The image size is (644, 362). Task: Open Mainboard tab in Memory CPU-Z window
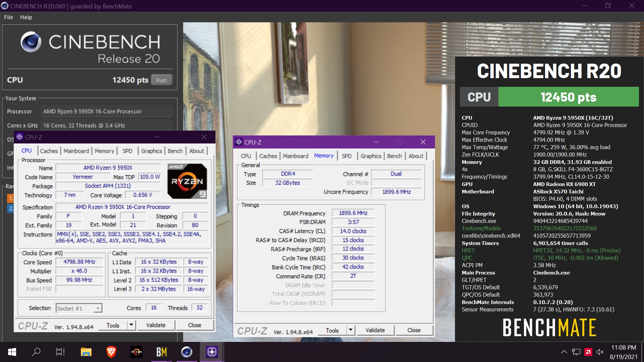(x=296, y=156)
